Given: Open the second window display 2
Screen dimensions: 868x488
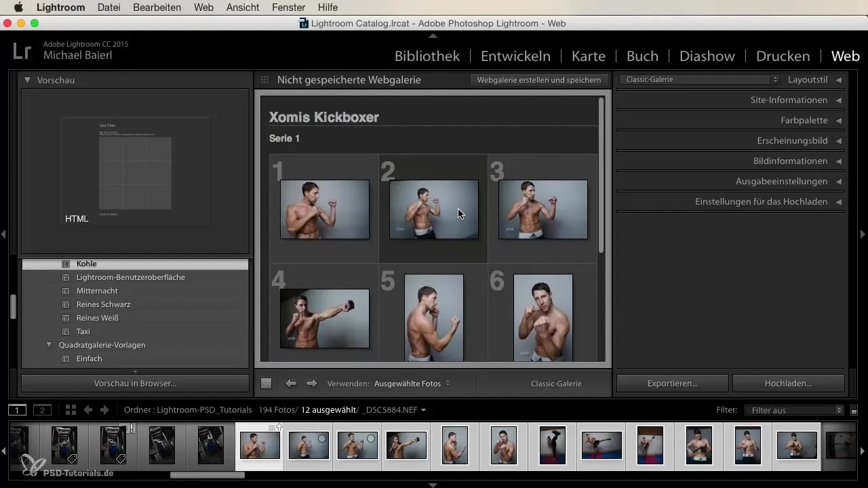Looking at the screenshot, I should pyautogui.click(x=42, y=410).
